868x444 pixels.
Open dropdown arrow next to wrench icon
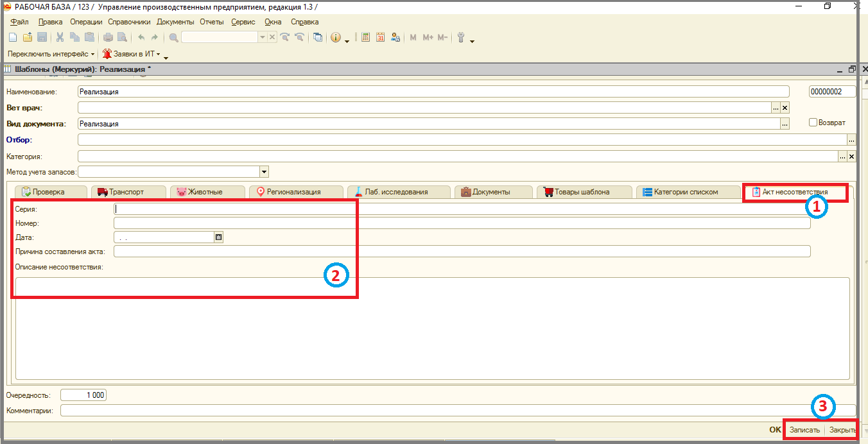[x=472, y=40]
